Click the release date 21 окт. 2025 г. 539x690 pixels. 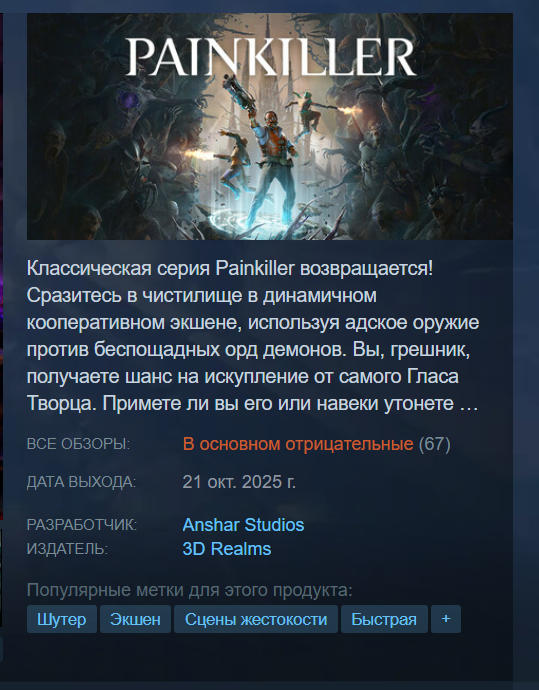click(x=239, y=482)
